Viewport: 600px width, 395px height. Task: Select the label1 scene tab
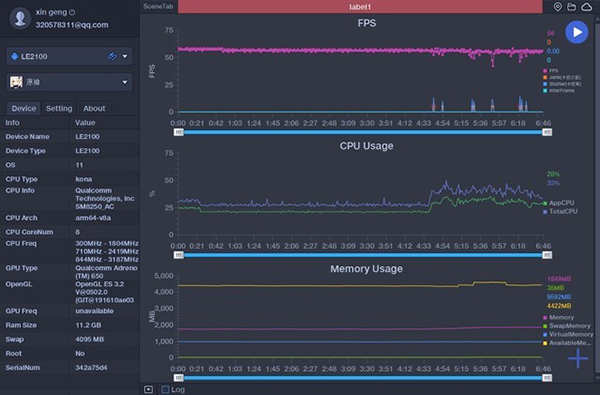[360, 7]
